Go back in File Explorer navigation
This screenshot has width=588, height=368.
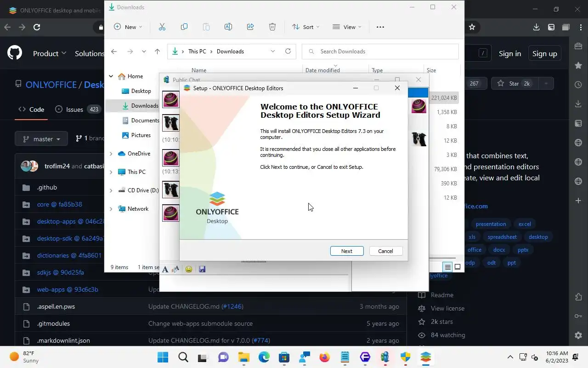pyautogui.click(x=114, y=52)
